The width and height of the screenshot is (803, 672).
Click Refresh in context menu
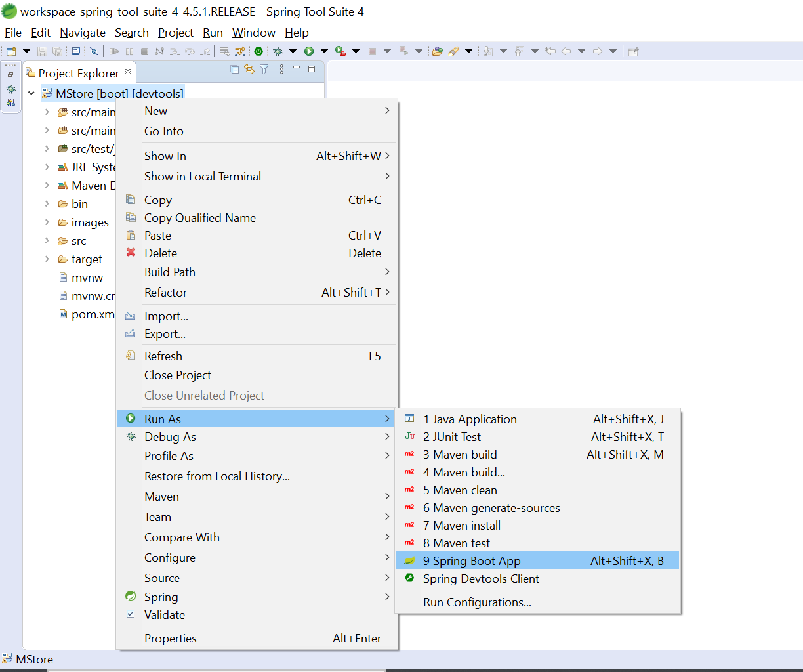coord(257,356)
